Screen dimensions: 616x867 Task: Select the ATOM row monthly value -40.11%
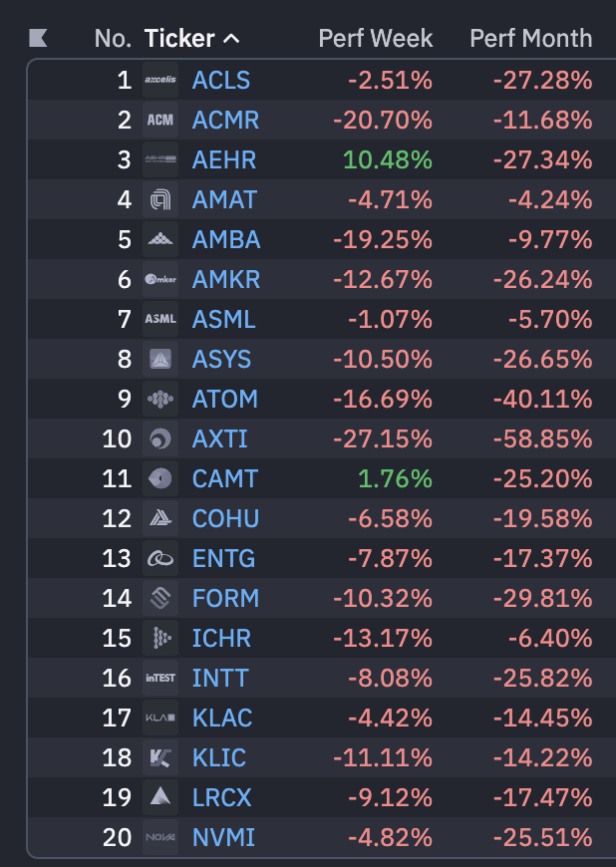[x=542, y=400]
